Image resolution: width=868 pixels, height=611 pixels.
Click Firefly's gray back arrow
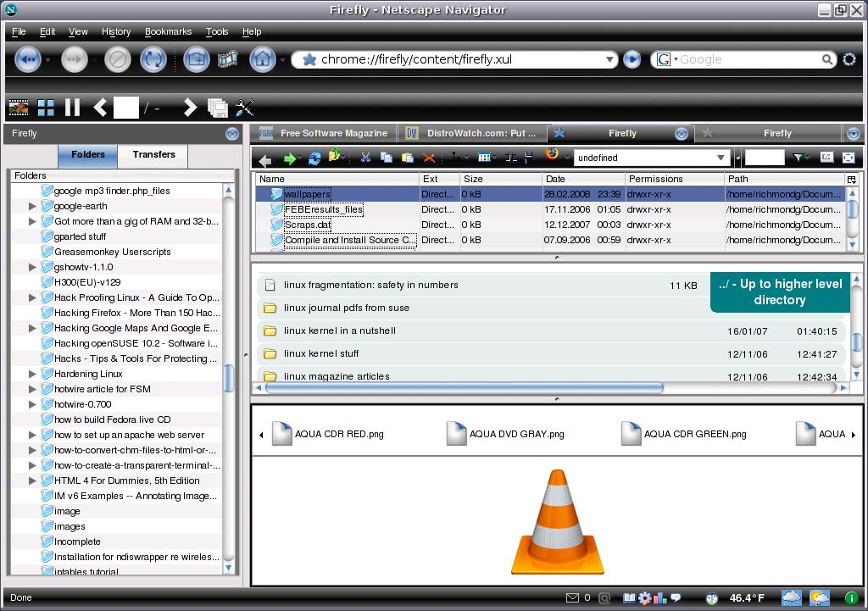(265, 160)
